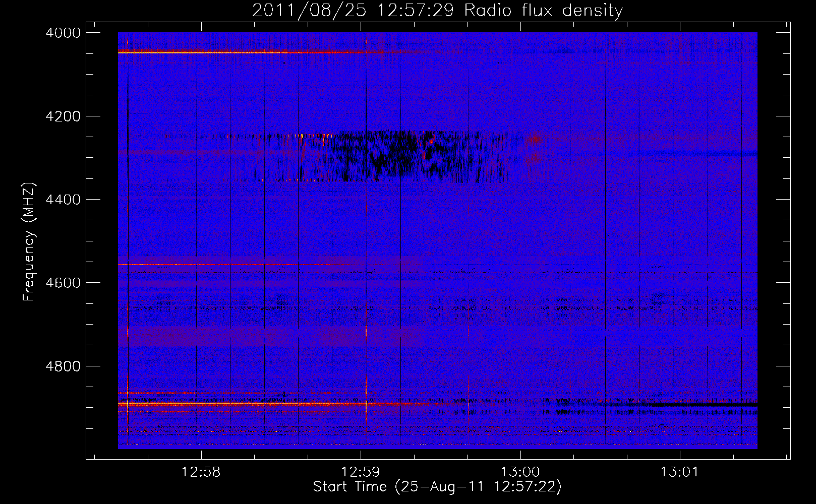Screen dimensions: 816x504
Task: Click the 4200 frequency tick label
Action: [63, 116]
